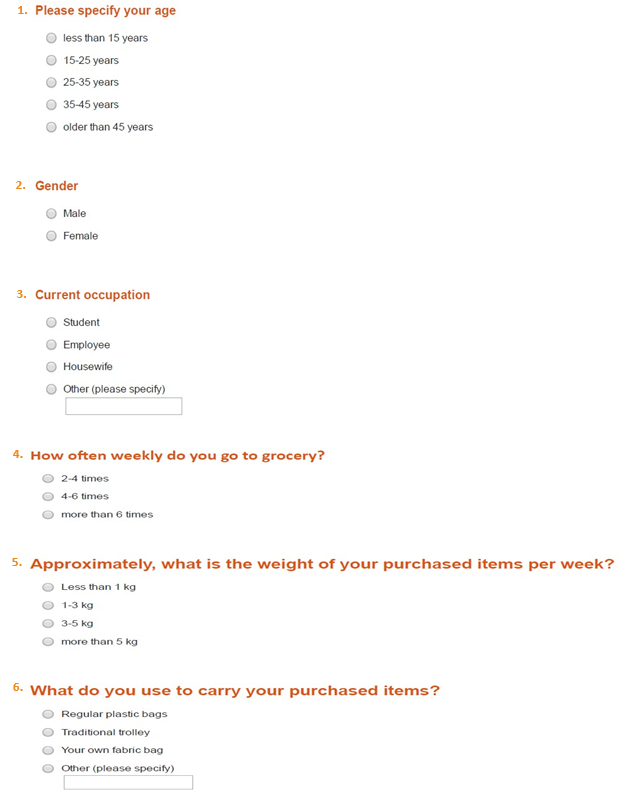Choose 2-4 times grocery frequency

pyautogui.click(x=48, y=478)
